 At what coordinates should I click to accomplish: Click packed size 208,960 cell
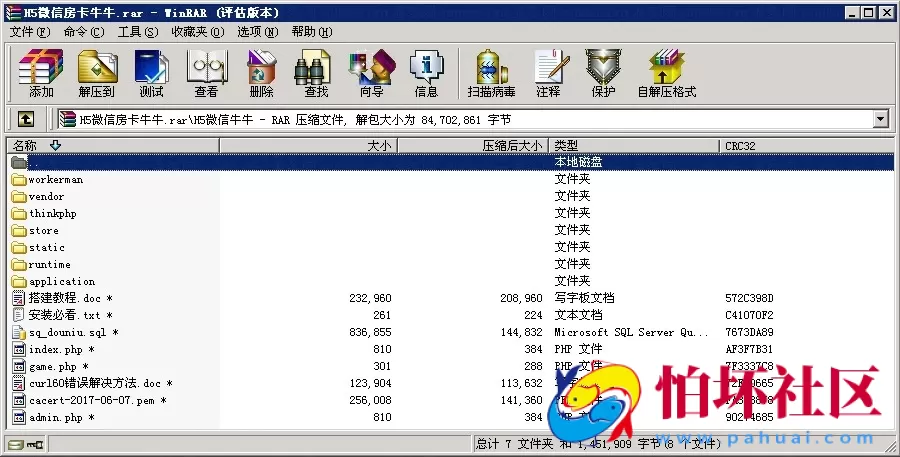[x=521, y=298]
